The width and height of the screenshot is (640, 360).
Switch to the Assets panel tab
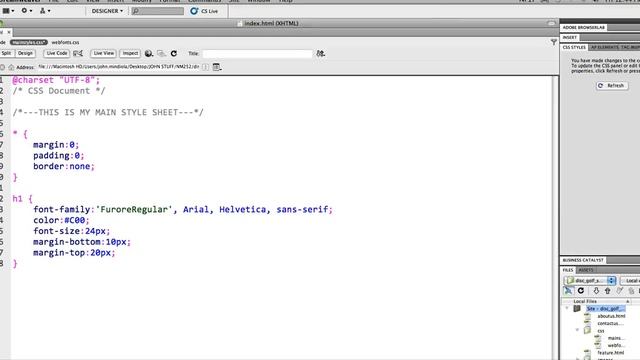(x=586, y=270)
